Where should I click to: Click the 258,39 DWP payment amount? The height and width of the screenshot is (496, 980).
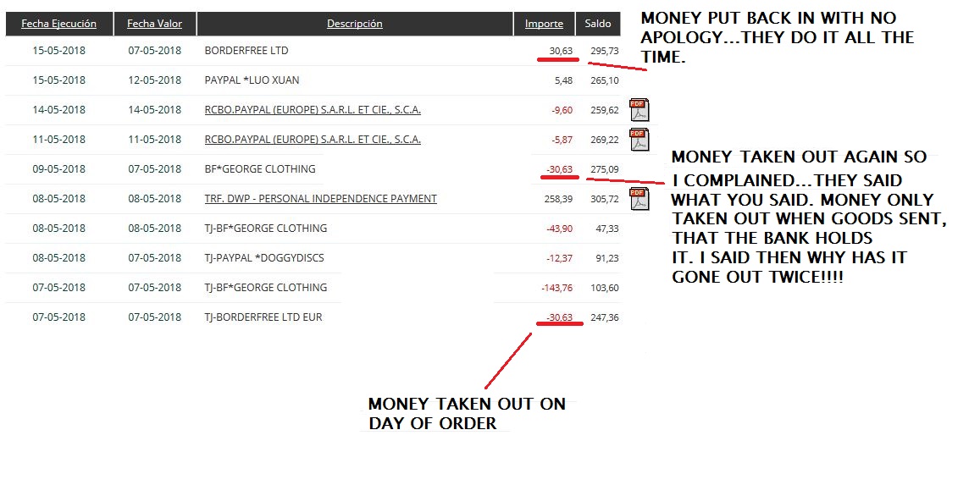point(558,199)
